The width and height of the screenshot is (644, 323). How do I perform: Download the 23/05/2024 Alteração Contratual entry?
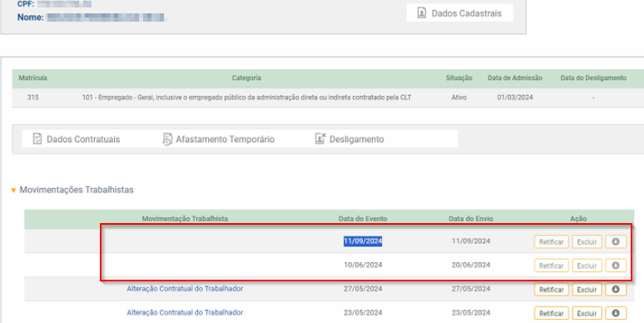point(615,313)
